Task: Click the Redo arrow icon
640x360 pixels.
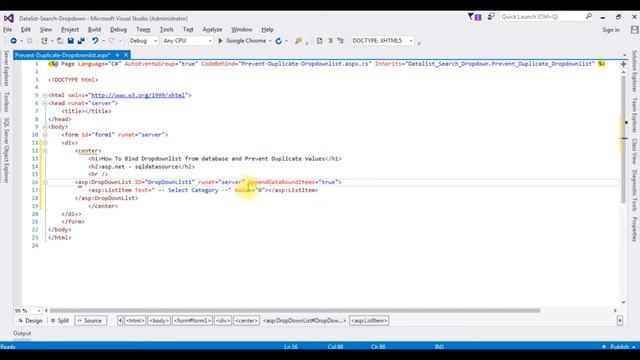Action: pyautogui.click(x=111, y=41)
